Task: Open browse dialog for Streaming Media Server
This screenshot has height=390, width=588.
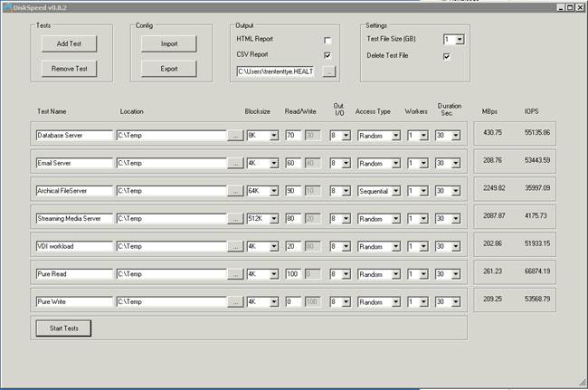Action: [234, 218]
